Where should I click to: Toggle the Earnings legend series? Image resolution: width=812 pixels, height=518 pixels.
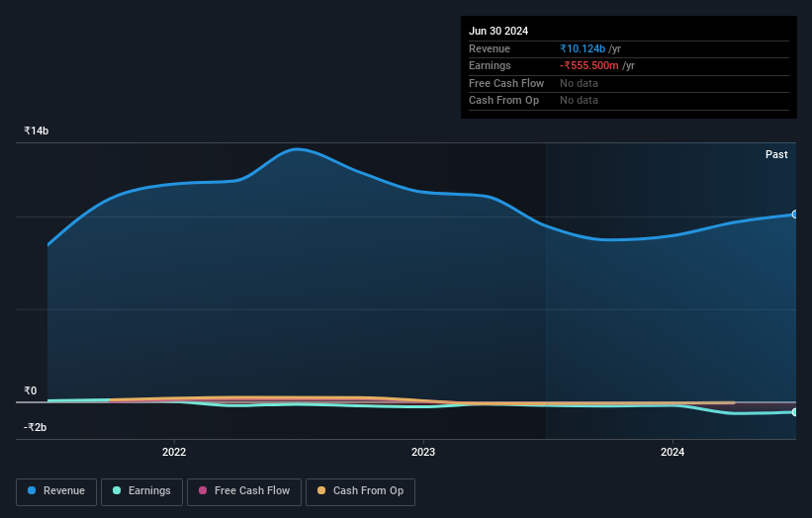[141, 491]
